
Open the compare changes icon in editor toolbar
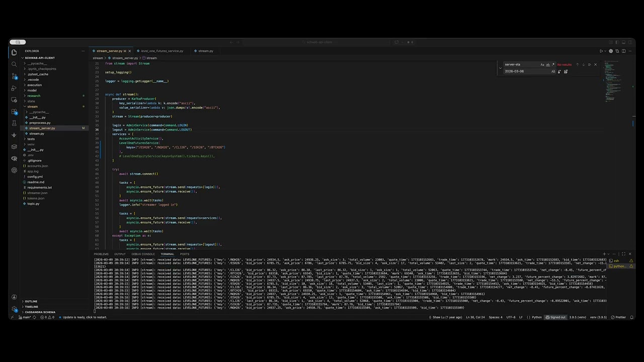point(617,51)
